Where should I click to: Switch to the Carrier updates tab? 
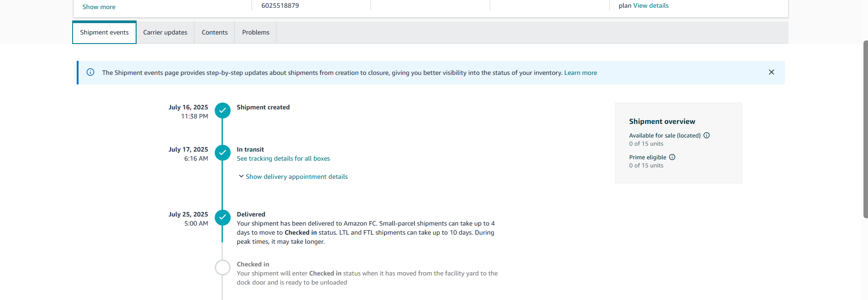[165, 32]
